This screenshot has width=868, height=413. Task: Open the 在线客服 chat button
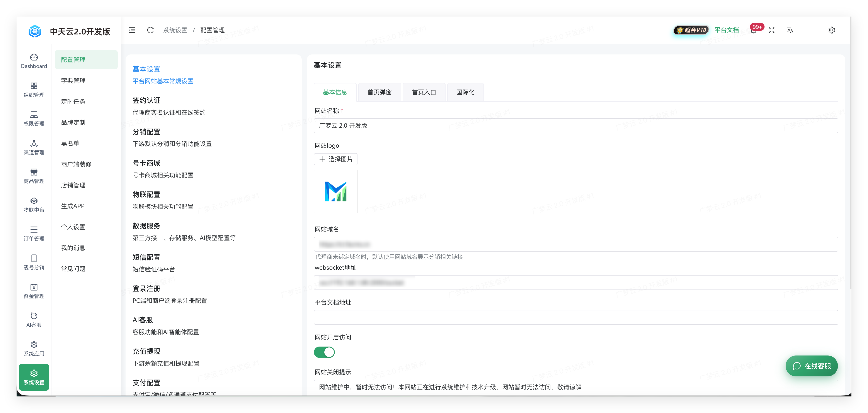click(x=811, y=366)
